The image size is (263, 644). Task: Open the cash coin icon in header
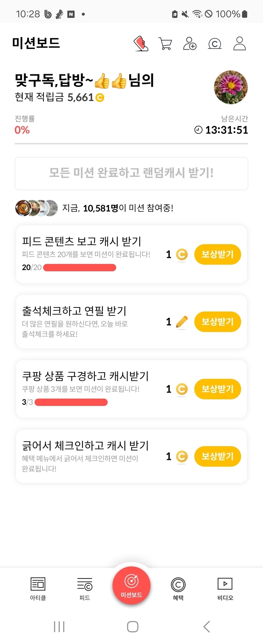[215, 43]
